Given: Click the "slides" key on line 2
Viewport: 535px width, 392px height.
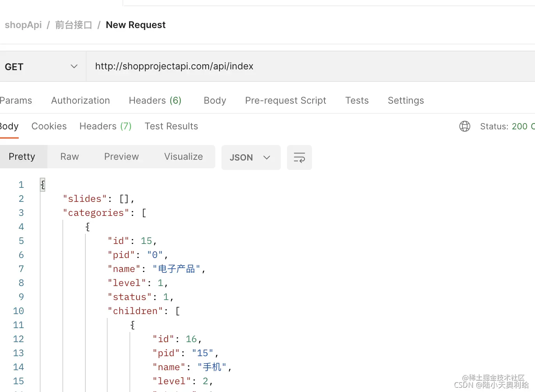Looking at the screenshot, I should tap(85, 199).
